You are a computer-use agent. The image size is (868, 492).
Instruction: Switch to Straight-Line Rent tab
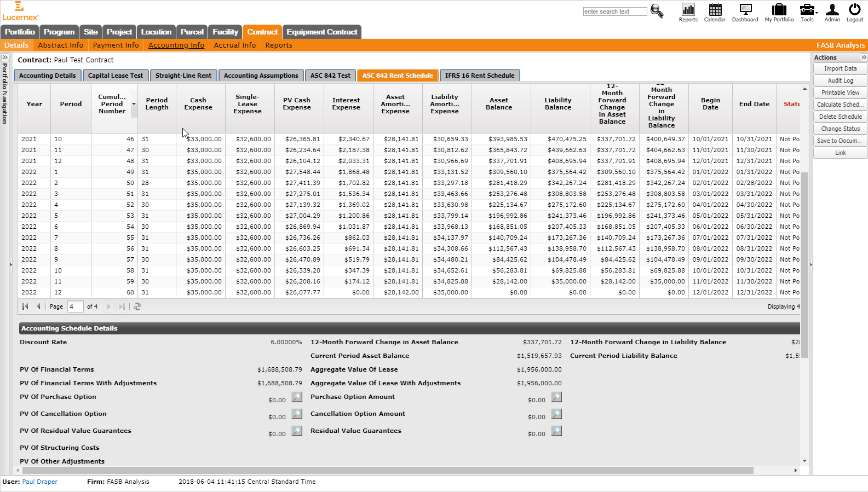[x=183, y=76]
